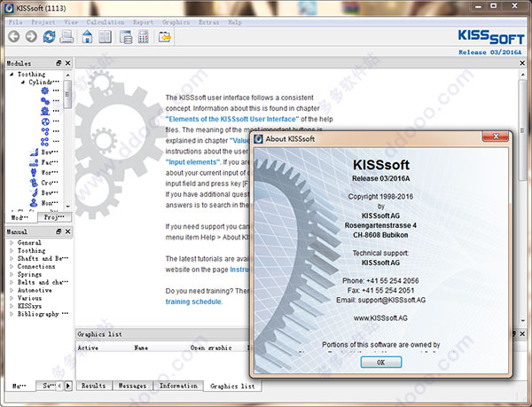Open the "Input elements" link
The height and width of the screenshot is (407, 532).
[192, 162]
